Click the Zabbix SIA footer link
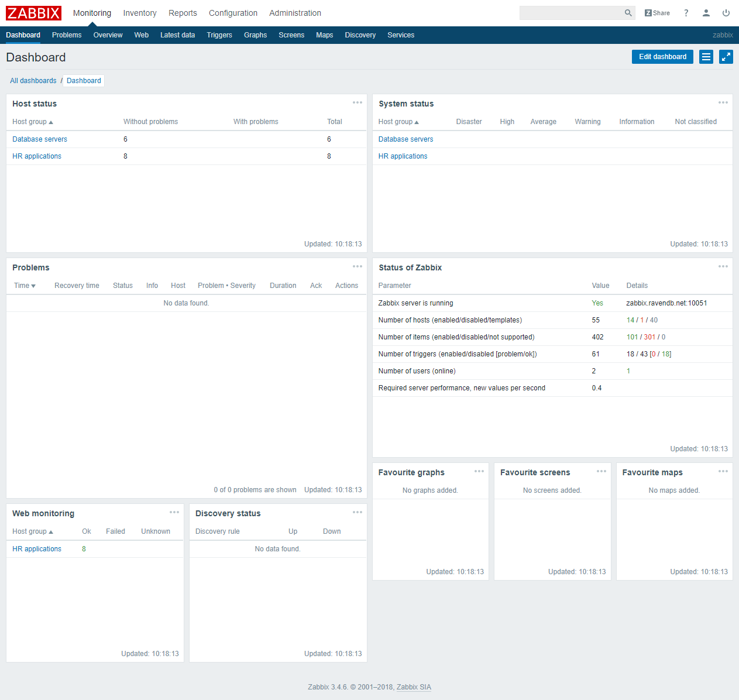Image resolution: width=739 pixels, height=700 pixels. click(414, 687)
